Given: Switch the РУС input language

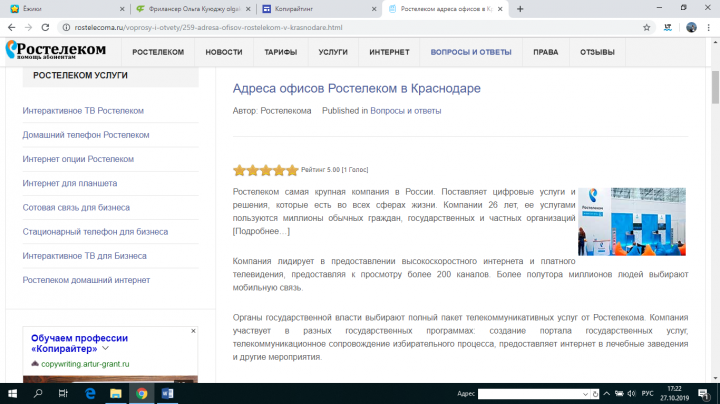Looking at the screenshot, I should 647,393.
